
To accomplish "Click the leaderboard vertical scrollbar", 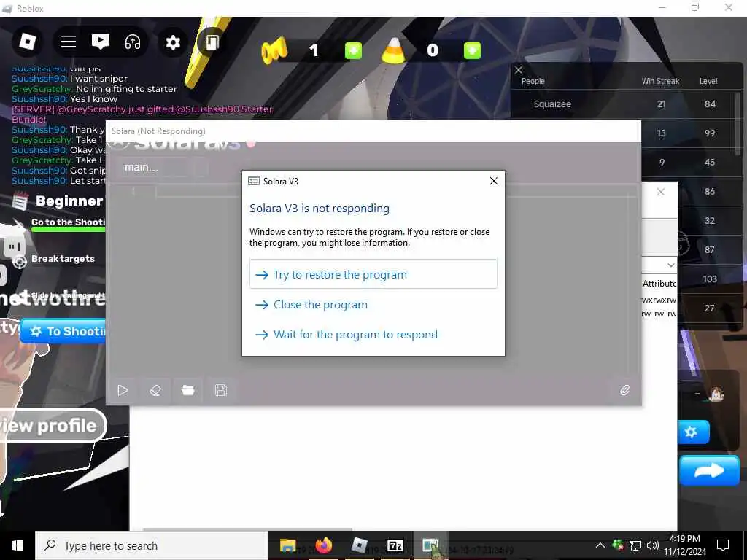I will [738, 124].
